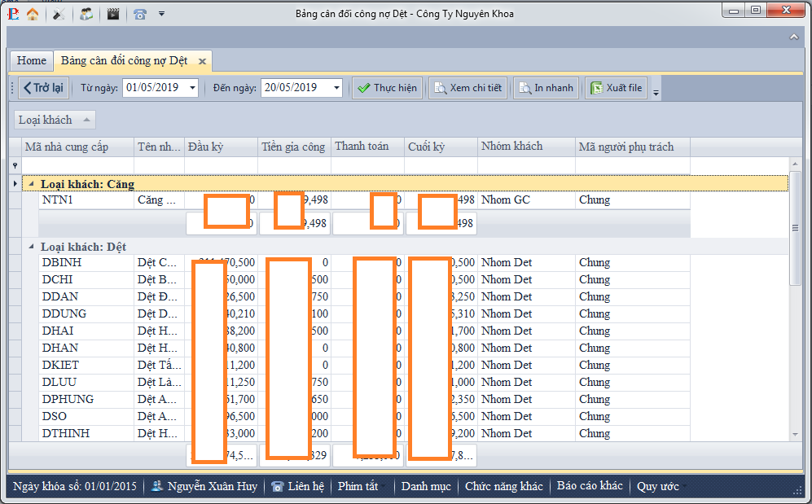The width and height of the screenshot is (812, 504).
Task: Select the DDAN supplier row
Action: [x=364, y=297]
